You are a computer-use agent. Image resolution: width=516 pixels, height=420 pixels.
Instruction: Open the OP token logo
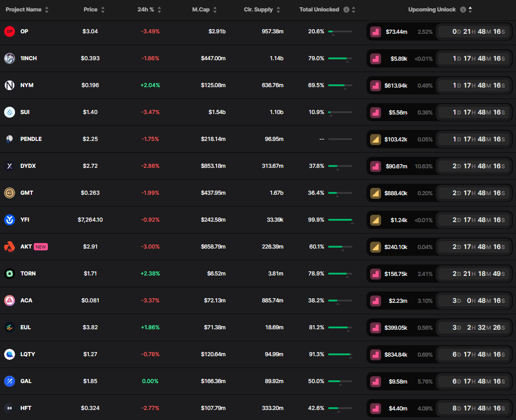(x=10, y=31)
